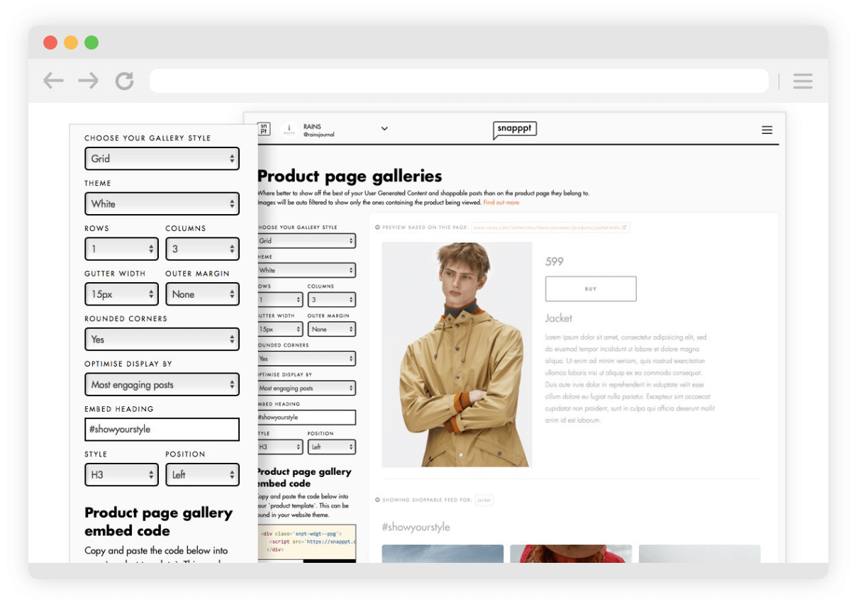
Task: Click the 'Jacket' product title text
Action: 559,318
